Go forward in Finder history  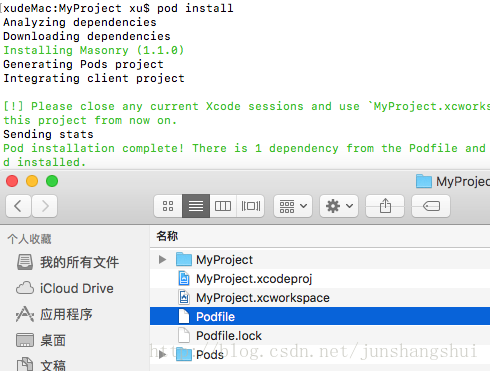tap(45, 206)
